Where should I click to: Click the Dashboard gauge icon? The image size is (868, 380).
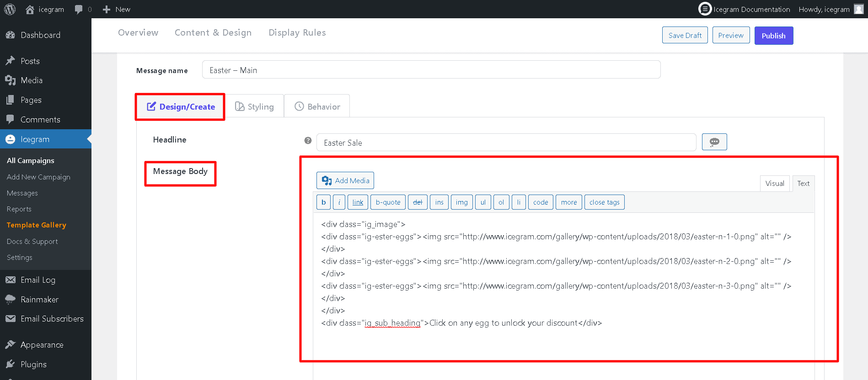[x=10, y=35]
